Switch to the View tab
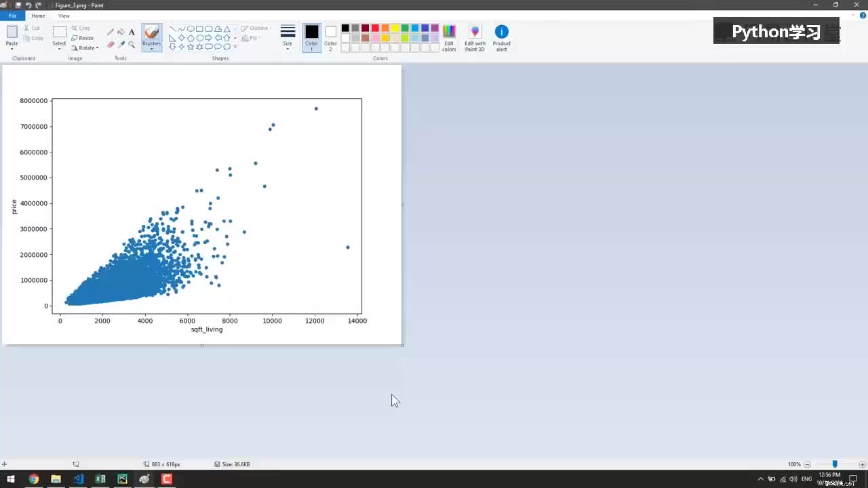The image size is (868, 488). tap(64, 16)
